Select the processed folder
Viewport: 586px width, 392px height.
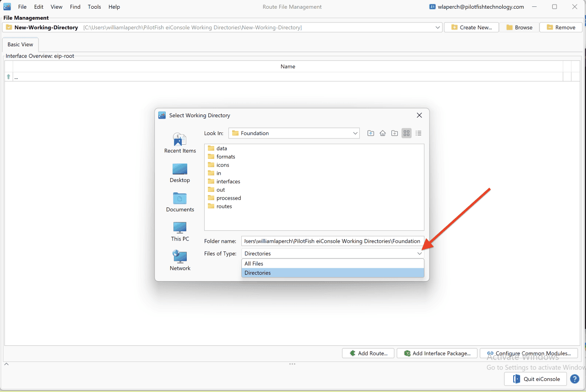tap(224, 198)
